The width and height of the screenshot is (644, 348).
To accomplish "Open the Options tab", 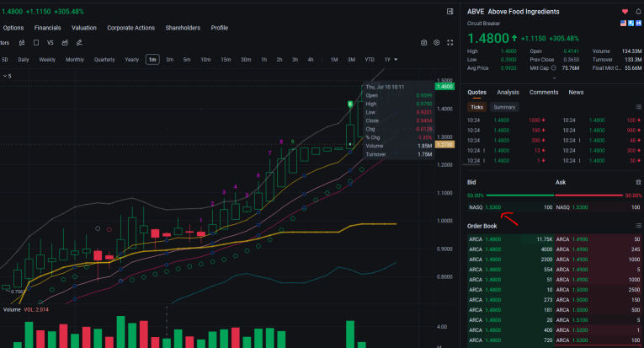I will [x=13, y=28].
